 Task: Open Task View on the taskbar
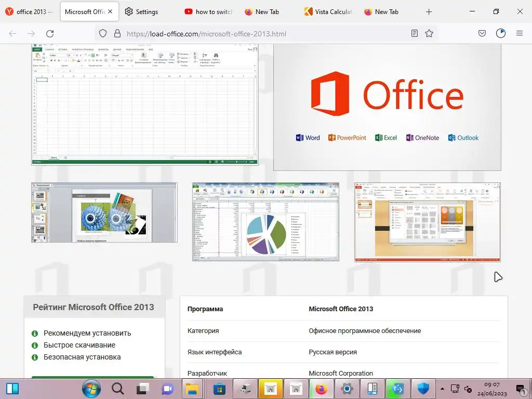tap(142, 389)
